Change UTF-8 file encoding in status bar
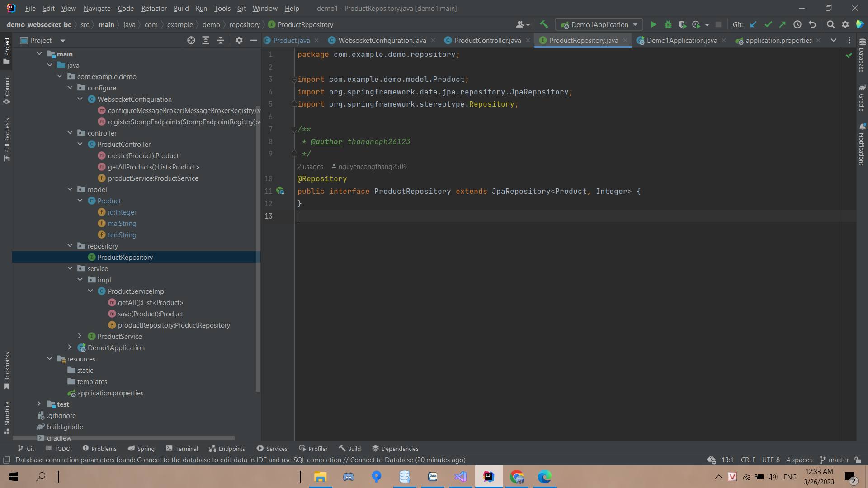This screenshot has width=868, height=488. tap(771, 460)
